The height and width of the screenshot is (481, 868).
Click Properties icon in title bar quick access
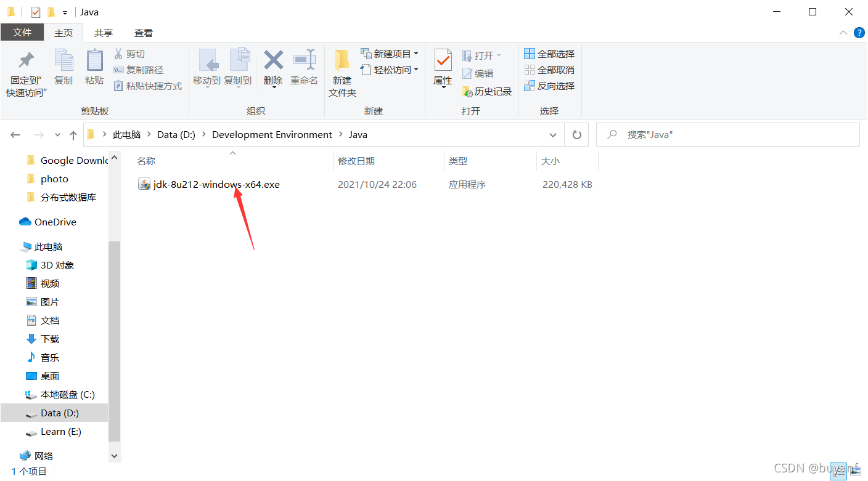tap(36, 12)
